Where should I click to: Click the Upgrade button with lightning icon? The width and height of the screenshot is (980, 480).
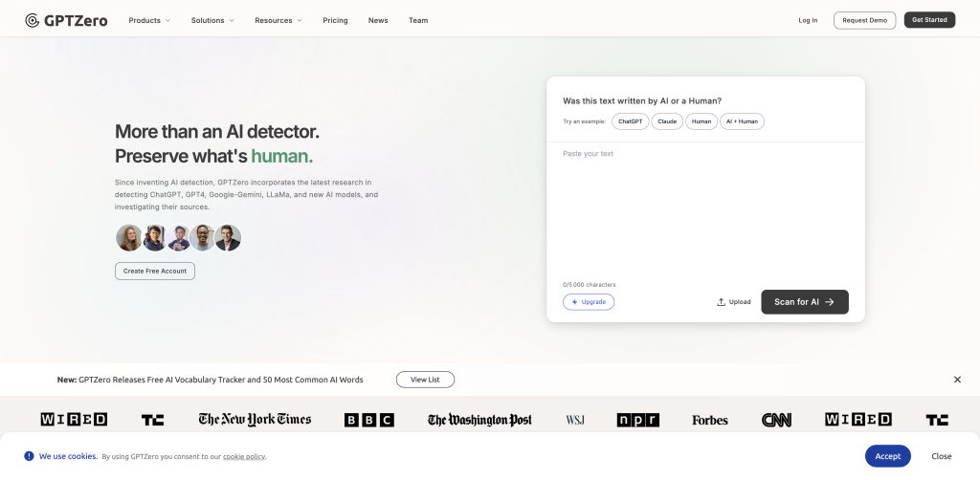(x=589, y=302)
